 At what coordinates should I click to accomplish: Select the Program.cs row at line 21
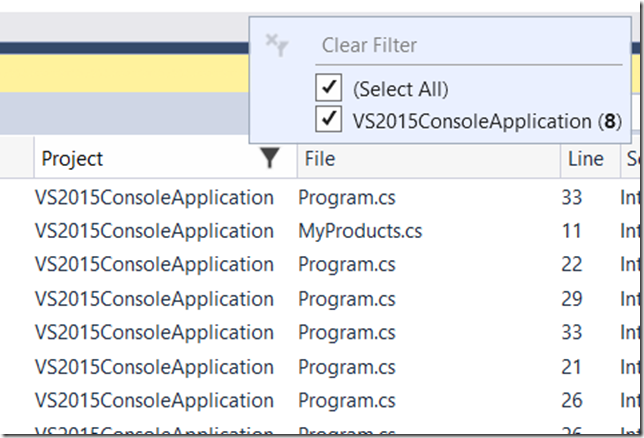tap(347, 367)
